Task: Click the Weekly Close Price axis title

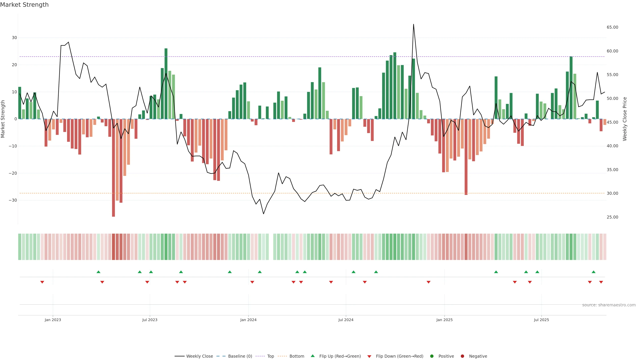Action: point(625,119)
